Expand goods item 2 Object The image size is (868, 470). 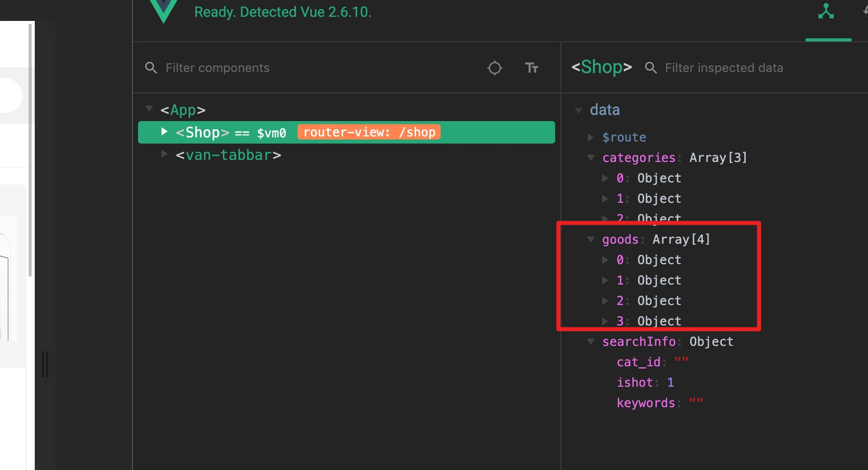pos(605,300)
